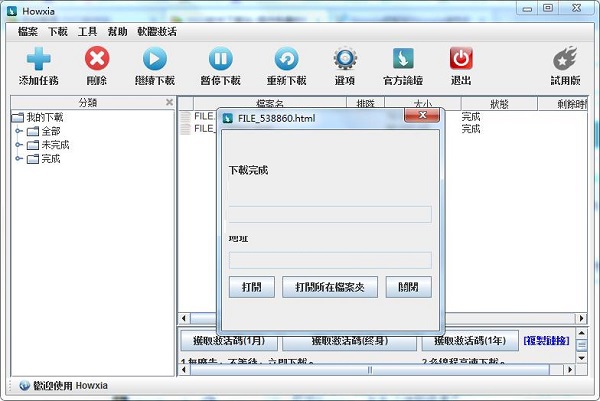Click the 關閉 button in dialog
This screenshot has height=401, width=600.
click(x=409, y=287)
